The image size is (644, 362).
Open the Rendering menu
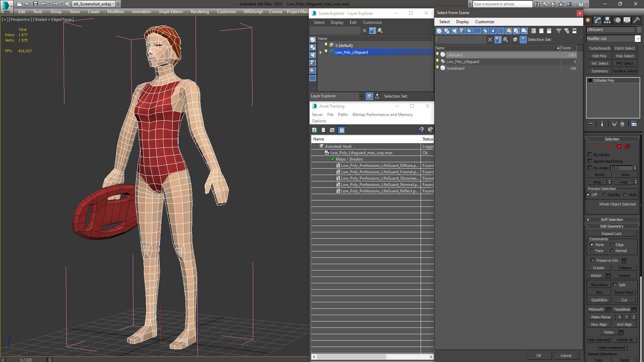(199, 11)
